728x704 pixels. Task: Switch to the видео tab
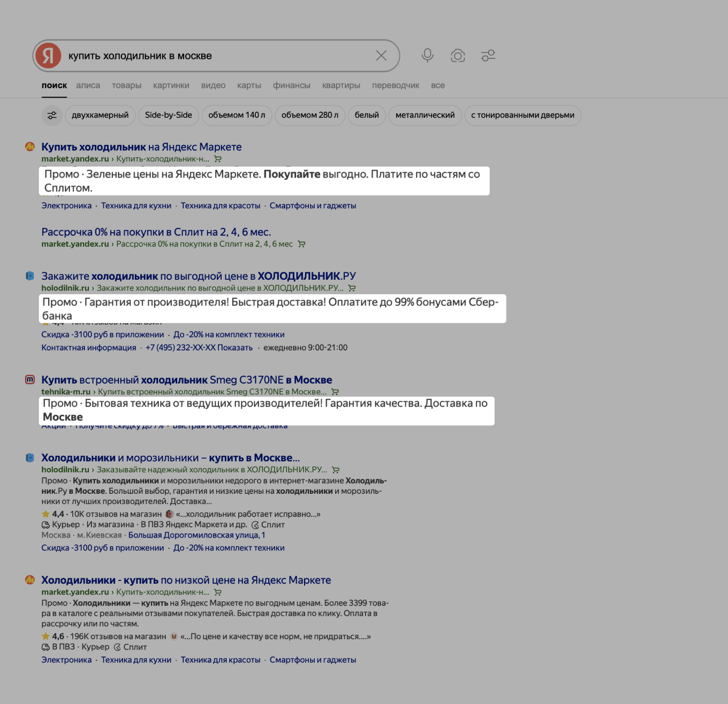click(x=213, y=85)
